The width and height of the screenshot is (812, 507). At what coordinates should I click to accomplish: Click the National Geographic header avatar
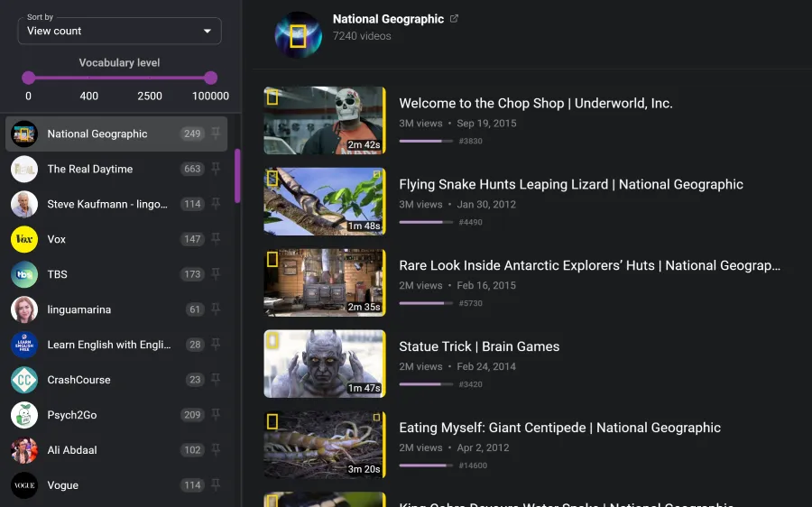[299, 34]
